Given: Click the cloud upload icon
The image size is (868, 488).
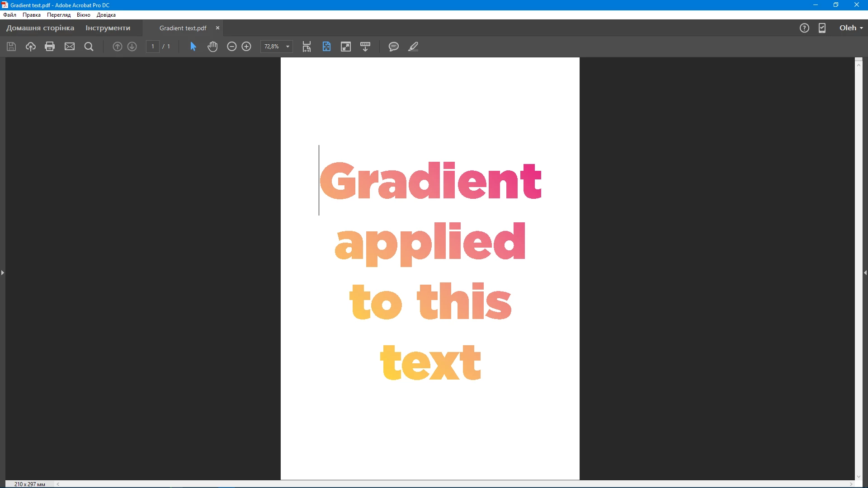Looking at the screenshot, I should pyautogui.click(x=31, y=47).
